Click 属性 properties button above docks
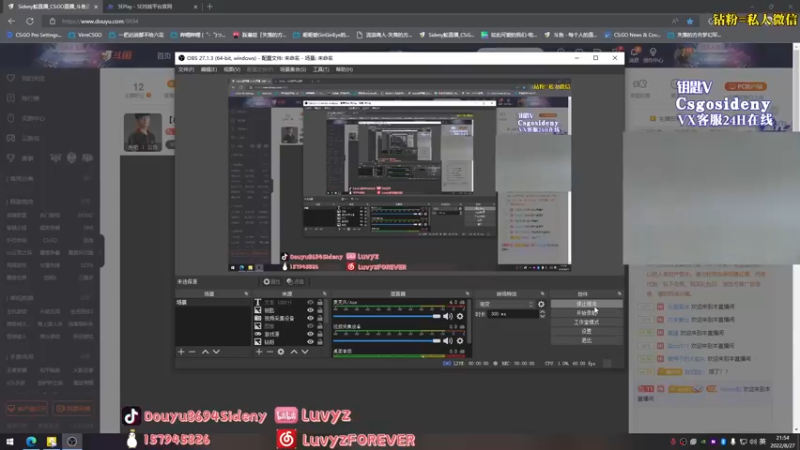Screen dimensions: 800x450 pyautogui.click(x=271, y=282)
